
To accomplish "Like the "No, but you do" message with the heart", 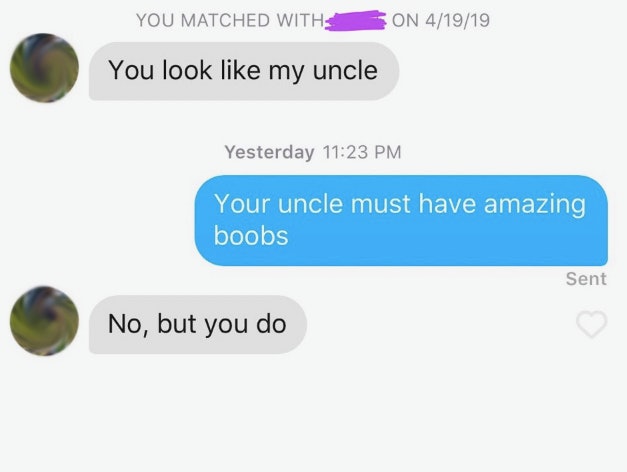I will [x=592, y=324].
